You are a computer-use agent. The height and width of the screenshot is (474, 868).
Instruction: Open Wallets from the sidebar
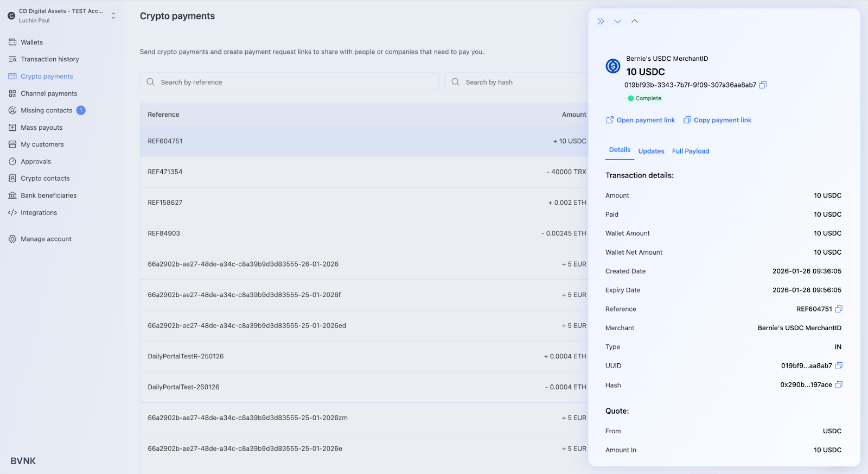pos(31,42)
